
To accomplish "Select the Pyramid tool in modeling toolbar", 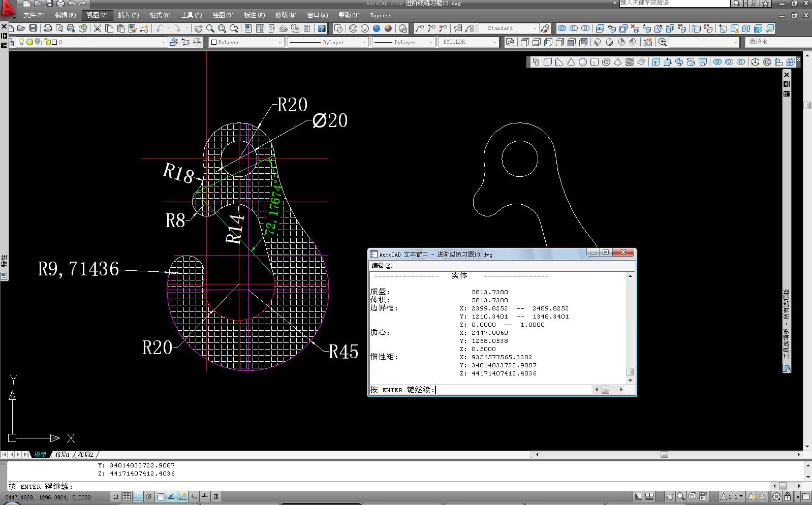I will point(618,62).
